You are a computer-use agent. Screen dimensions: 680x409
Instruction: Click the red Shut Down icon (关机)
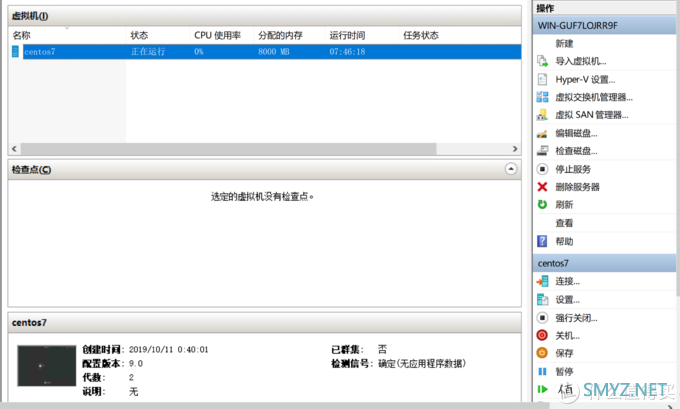[542, 335]
